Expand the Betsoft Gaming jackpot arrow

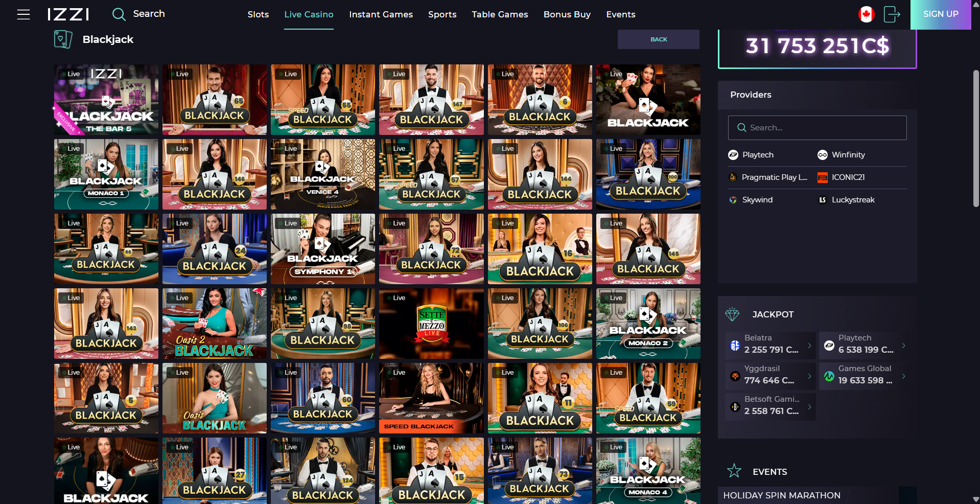coord(809,407)
